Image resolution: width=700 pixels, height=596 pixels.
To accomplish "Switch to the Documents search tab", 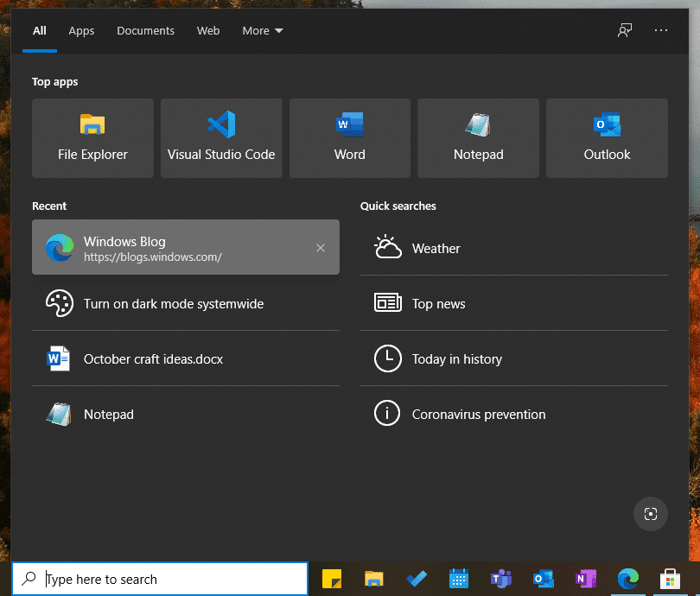I will [x=145, y=30].
